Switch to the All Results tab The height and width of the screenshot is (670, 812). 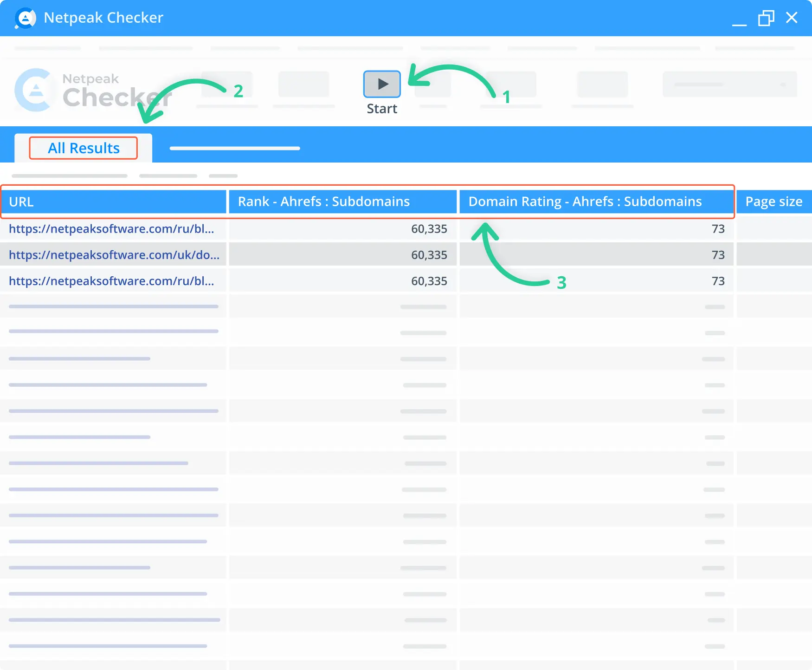pyautogui.click(x=84, y=148)
